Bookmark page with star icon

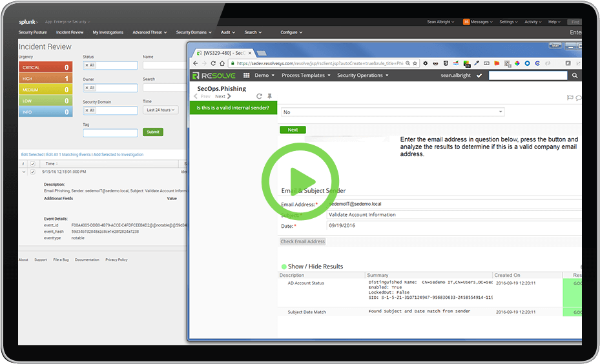click(415, 63)
